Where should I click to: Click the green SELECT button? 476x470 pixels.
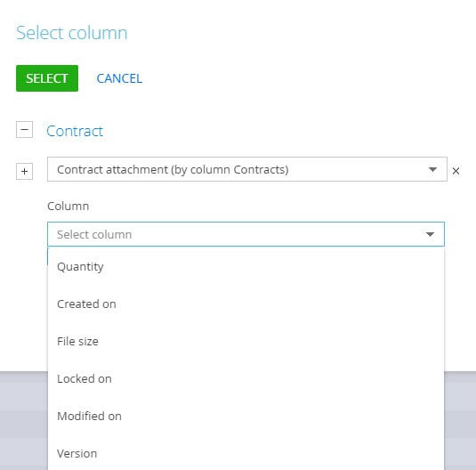pos(47,78)
